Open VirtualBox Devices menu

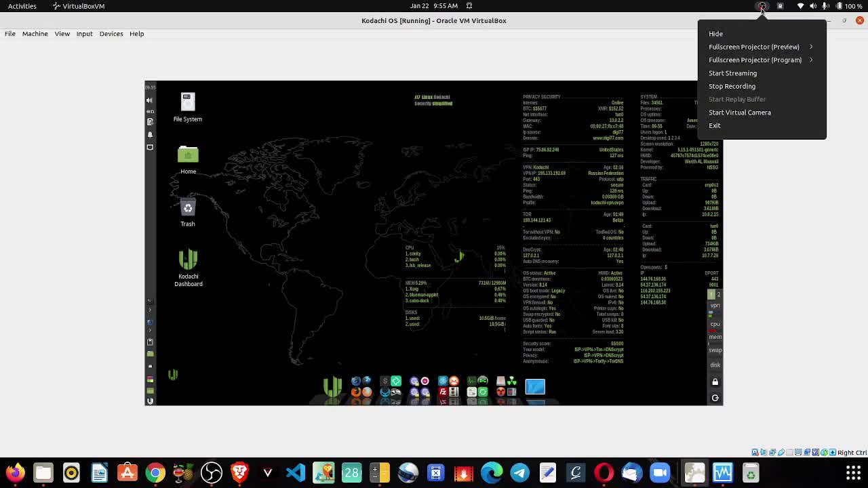click(111, 33)
